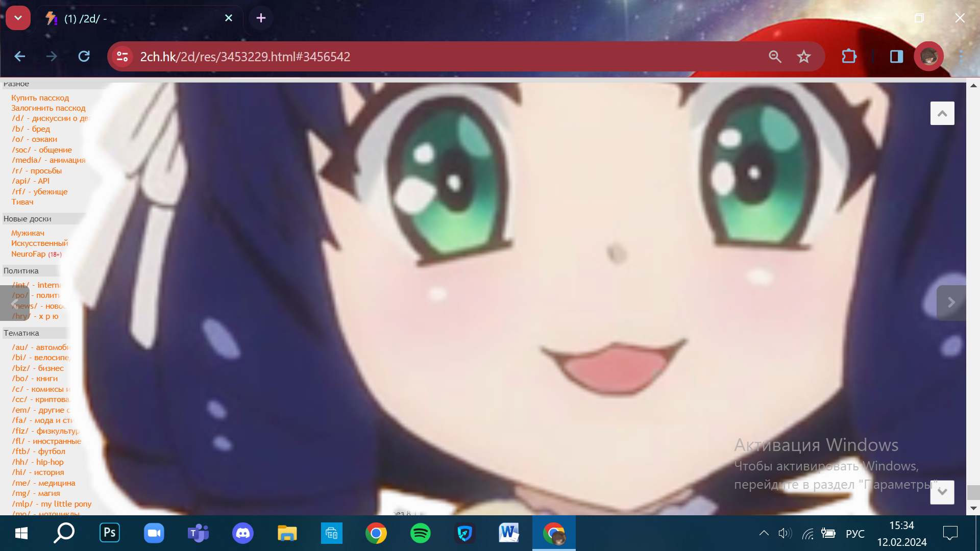Open the /api/ - API link
980x551 pixels.
point(31,181)
